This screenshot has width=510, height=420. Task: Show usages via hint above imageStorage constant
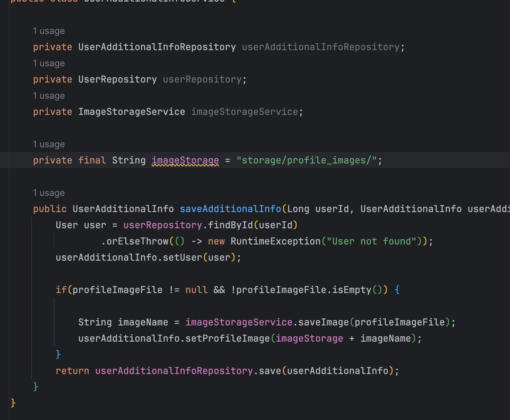[49, 144]
